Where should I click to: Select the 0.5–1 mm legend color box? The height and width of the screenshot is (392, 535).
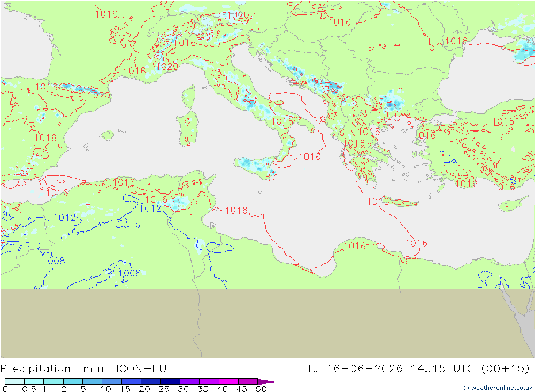[x=34, y=381]
